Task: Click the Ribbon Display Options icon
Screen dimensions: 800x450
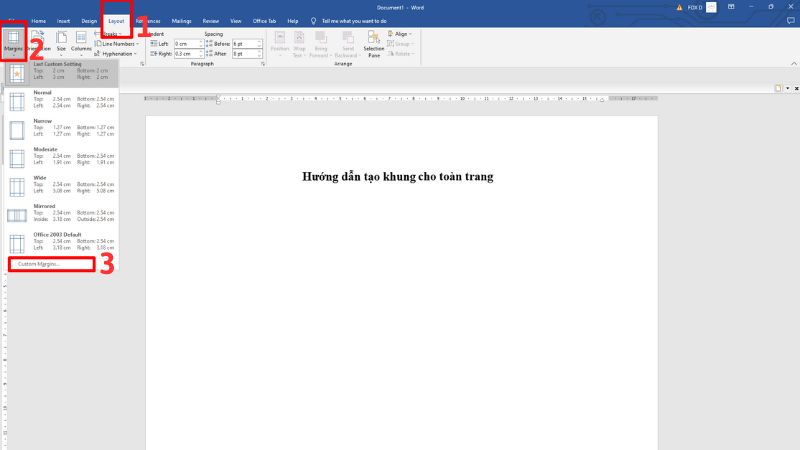Action: [x=728, y=6]
